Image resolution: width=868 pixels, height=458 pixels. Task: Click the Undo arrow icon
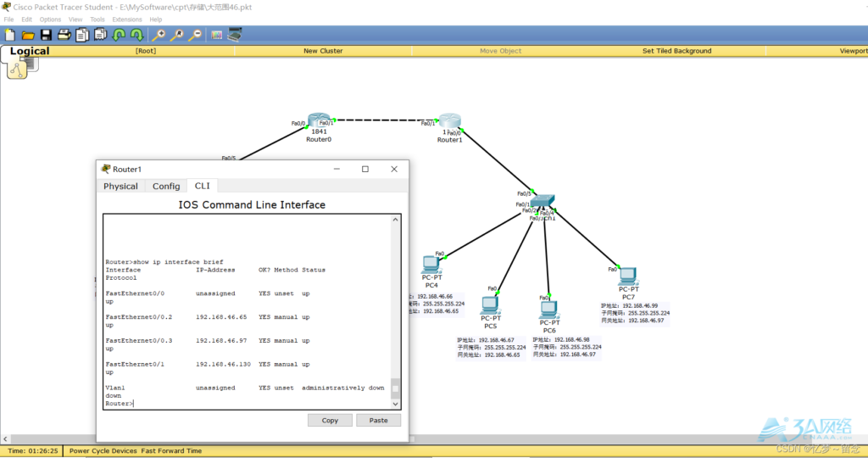click(119, 35)
